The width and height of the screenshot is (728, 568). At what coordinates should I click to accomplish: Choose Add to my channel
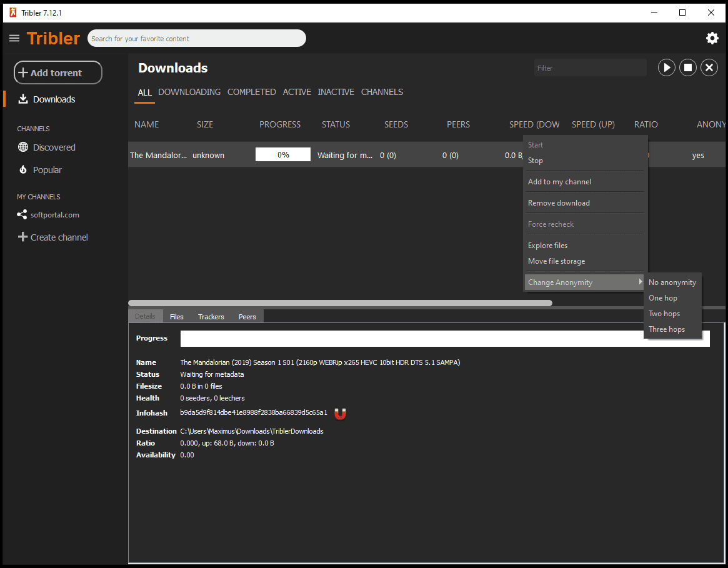tap(584, 182)
